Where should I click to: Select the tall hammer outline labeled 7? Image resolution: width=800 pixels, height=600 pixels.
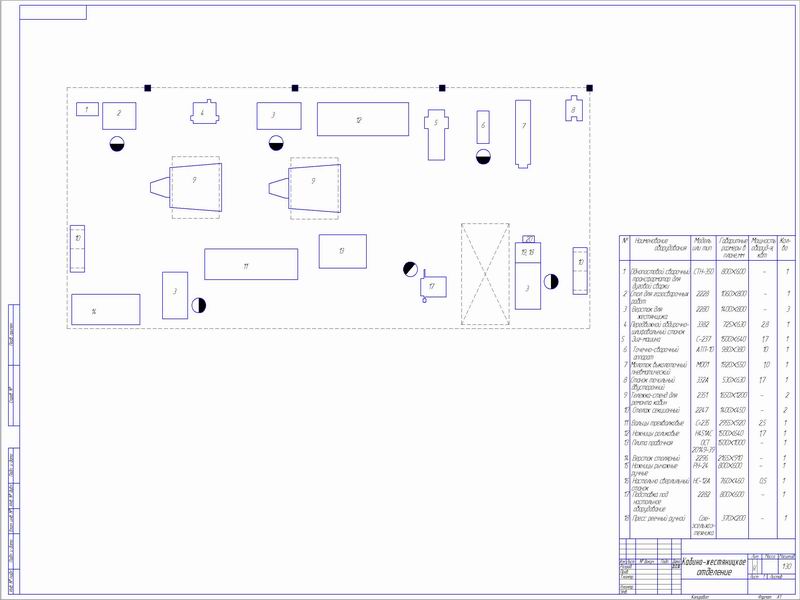click(523, 134)
